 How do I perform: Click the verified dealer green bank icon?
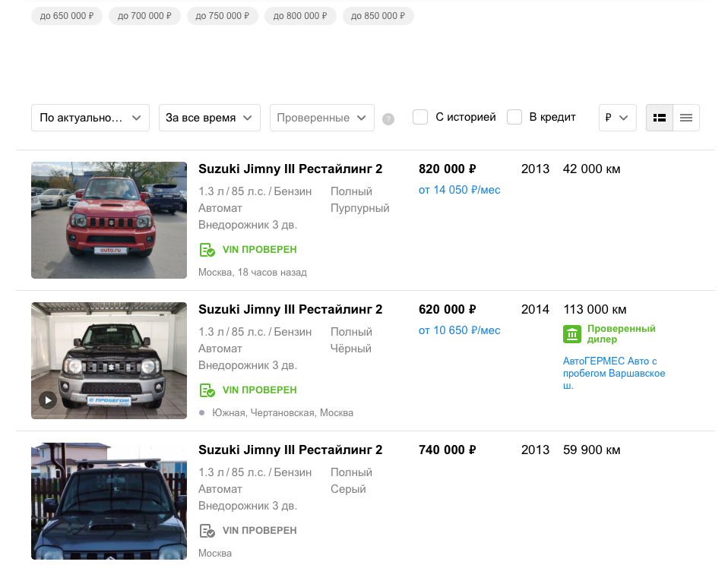click(x=571, y=334)
